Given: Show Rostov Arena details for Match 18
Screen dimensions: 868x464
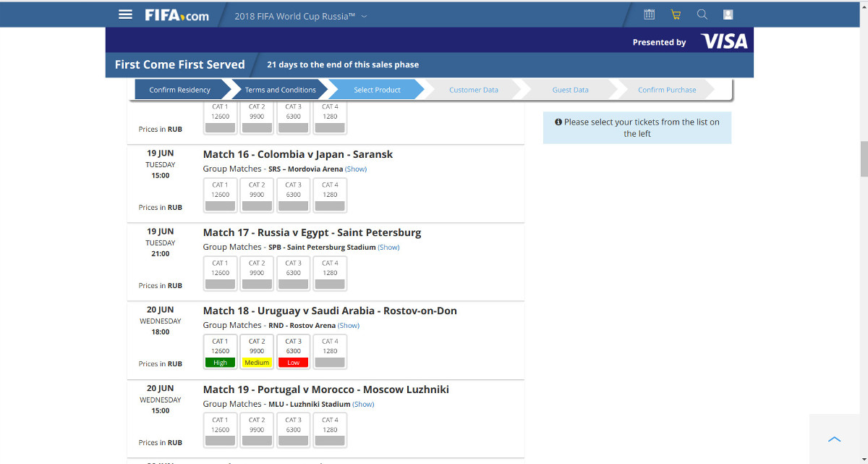Looking at the screenshot, I should tap(349, 325).
